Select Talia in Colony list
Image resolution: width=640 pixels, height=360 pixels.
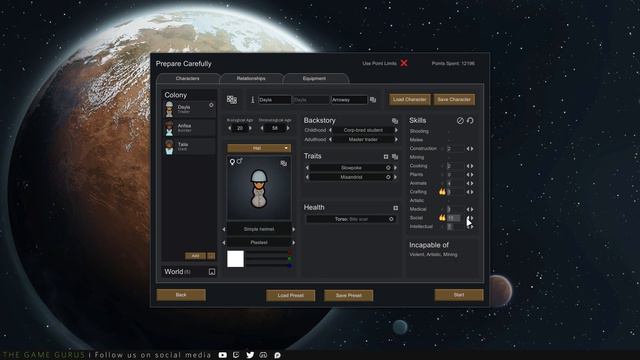tap(189, 147)
